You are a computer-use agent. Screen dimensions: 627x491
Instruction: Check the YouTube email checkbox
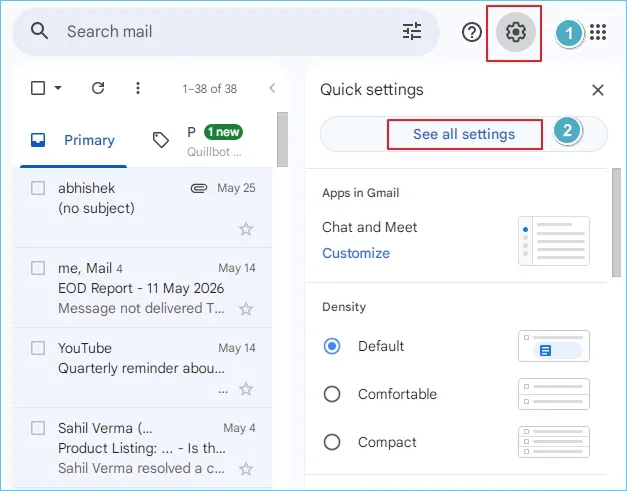tap(38, 348)
